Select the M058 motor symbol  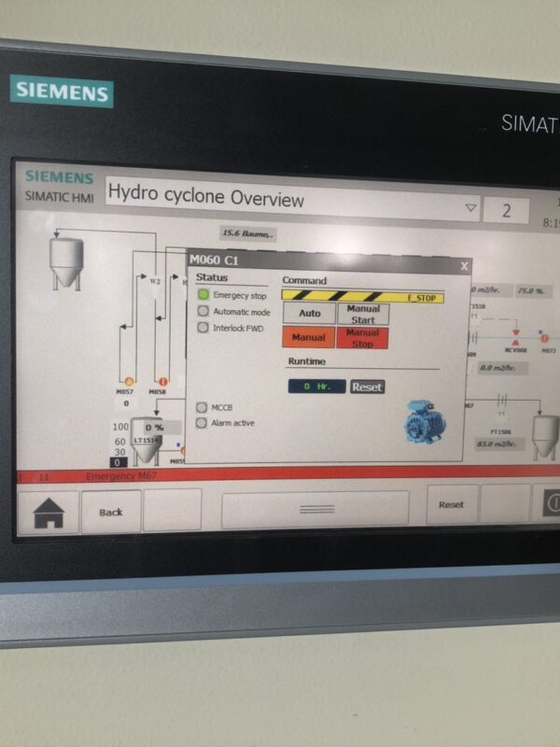coord(163,381)
